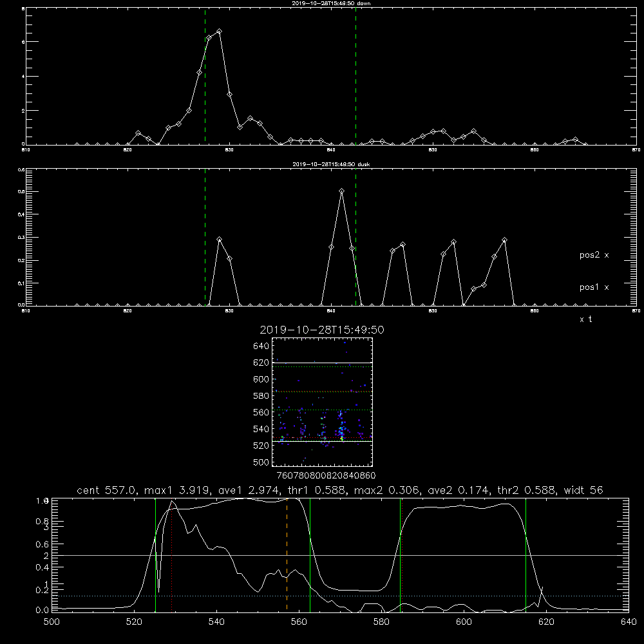Click the '580' y-axis label beside heatmap

pyautogui.click(x=261, y=396)
